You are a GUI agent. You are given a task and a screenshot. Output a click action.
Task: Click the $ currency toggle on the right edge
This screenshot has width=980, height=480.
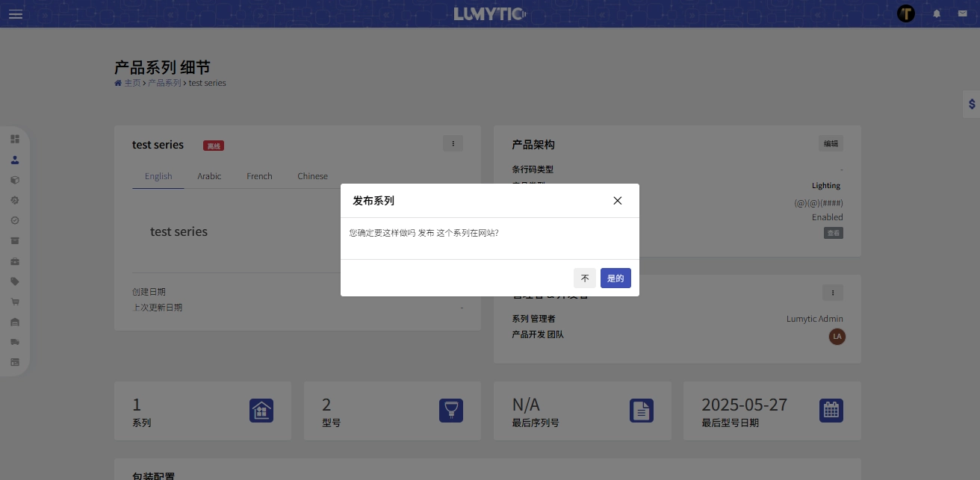971,104
